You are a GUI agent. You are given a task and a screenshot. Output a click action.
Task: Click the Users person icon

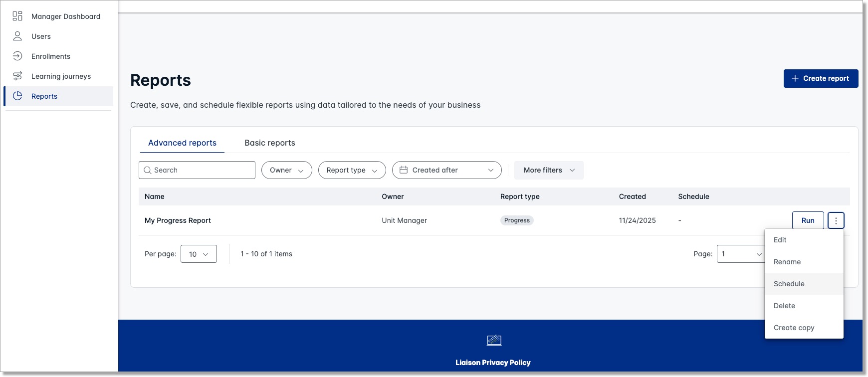[17, 36]
